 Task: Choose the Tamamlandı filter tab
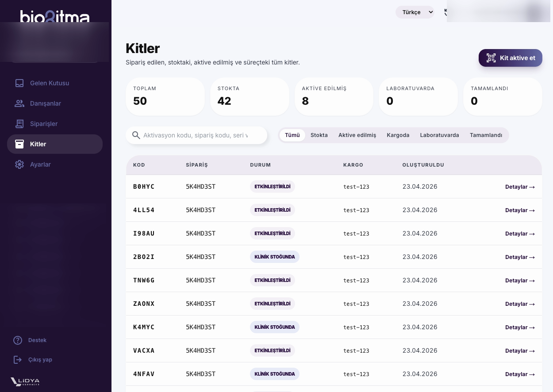[486, 135]
